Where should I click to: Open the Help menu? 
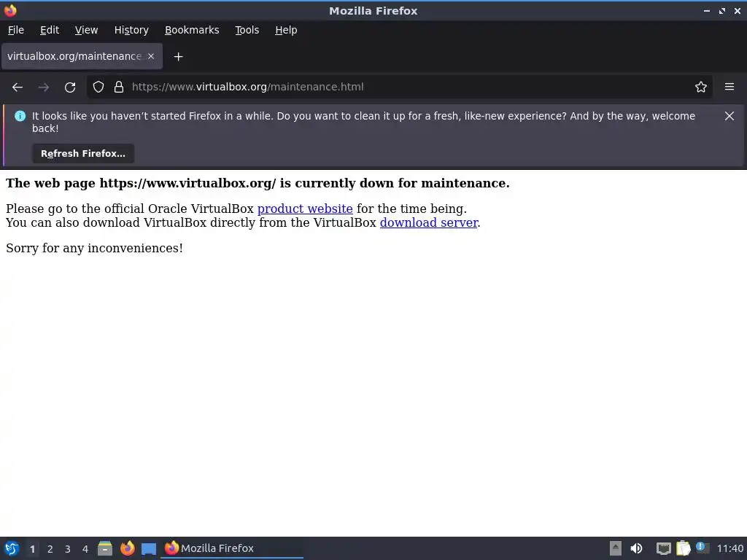[x=286, y=30]
